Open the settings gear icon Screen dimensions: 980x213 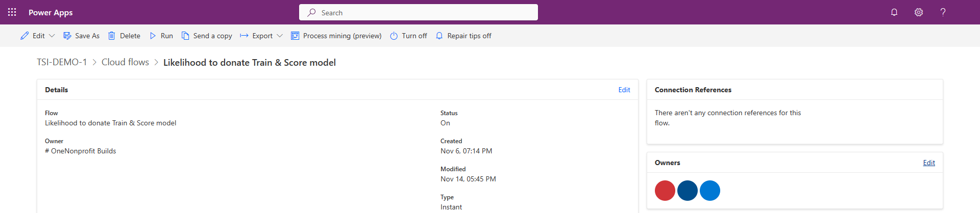[x=919, y=12]
